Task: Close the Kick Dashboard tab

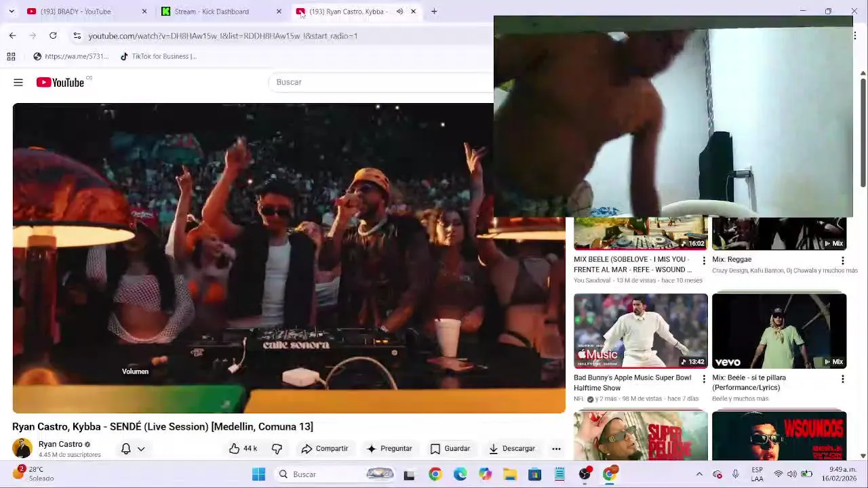Action: coord(279,12)
